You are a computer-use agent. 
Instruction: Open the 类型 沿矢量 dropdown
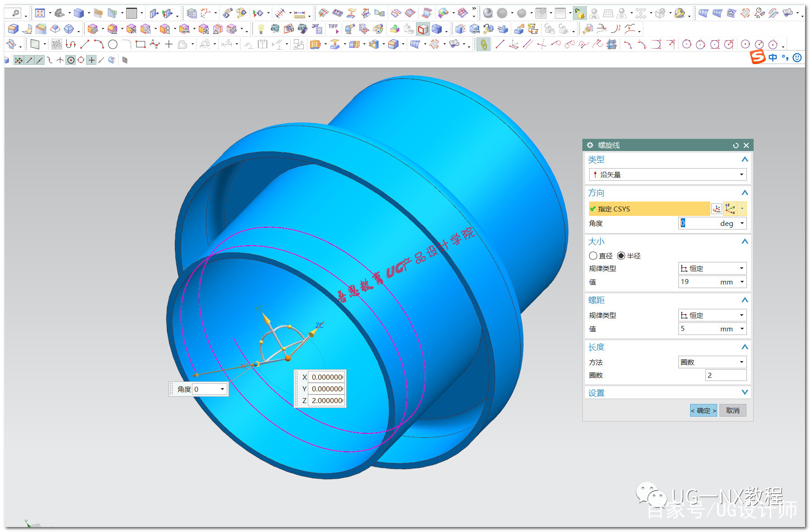pyautogui.click(x=668, y=174)
